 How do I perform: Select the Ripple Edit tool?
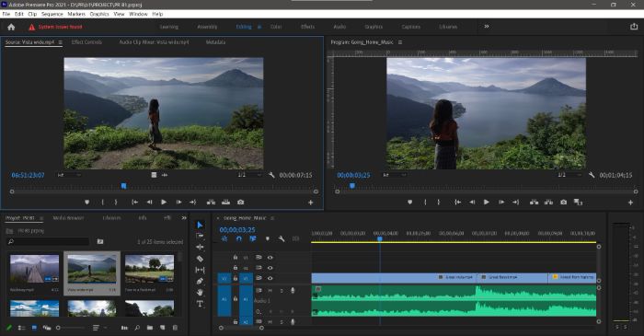200,247
